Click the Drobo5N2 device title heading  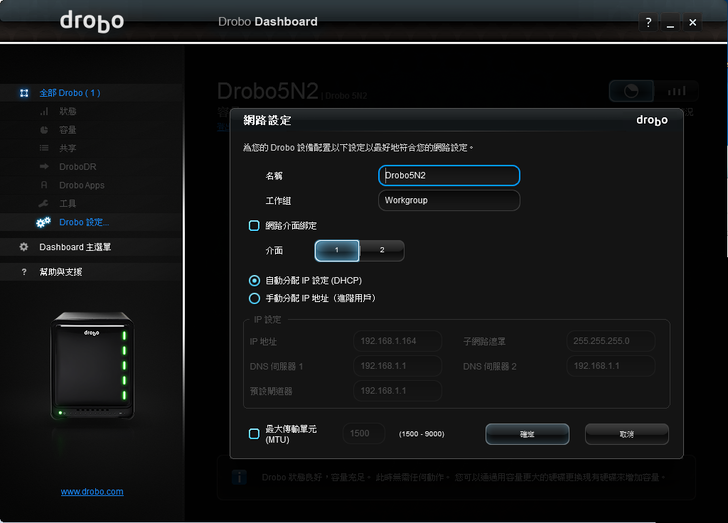click(x=268, y=91)
